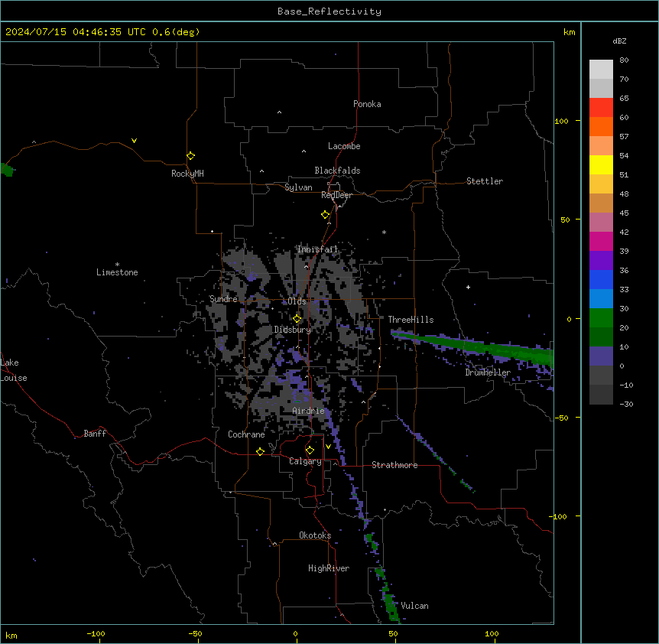
Task: Select the yellow diamond marker southeast of Cochrane
Action: pyautogui.click(x=260, y=451)
